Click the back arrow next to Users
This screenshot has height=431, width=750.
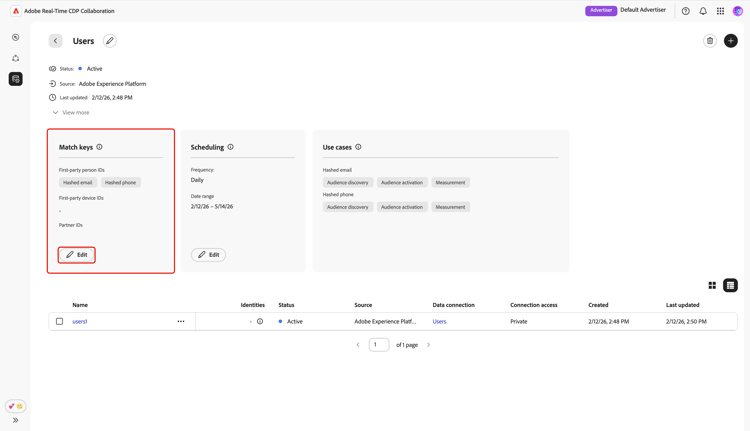click(55, 41)
